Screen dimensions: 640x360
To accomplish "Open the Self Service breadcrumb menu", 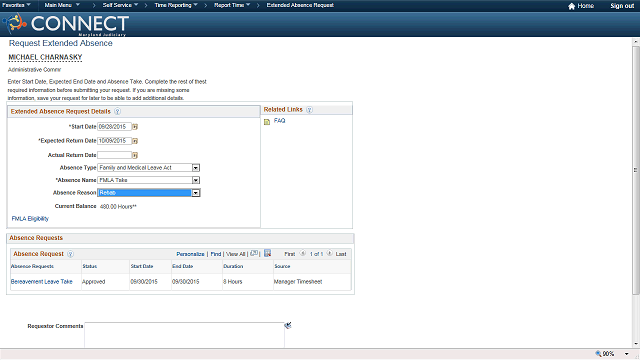I will (120, 5).
